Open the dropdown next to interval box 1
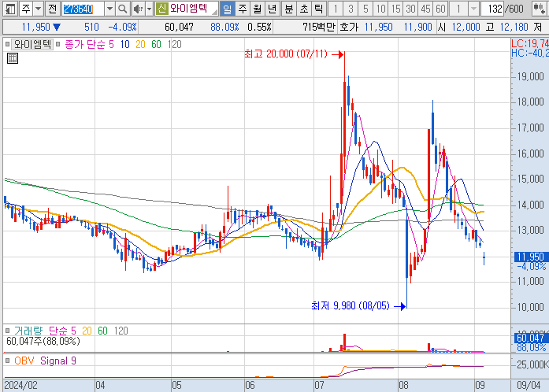 tap(473, 9)
